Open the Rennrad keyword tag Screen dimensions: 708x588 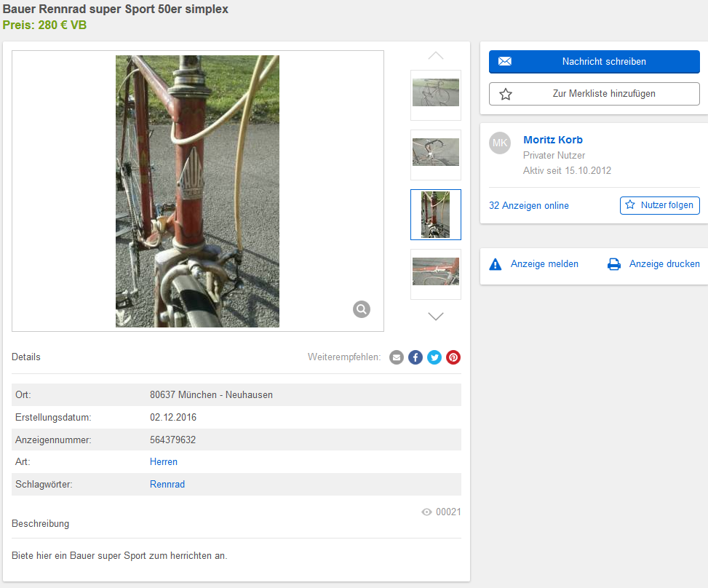(167, 485)
